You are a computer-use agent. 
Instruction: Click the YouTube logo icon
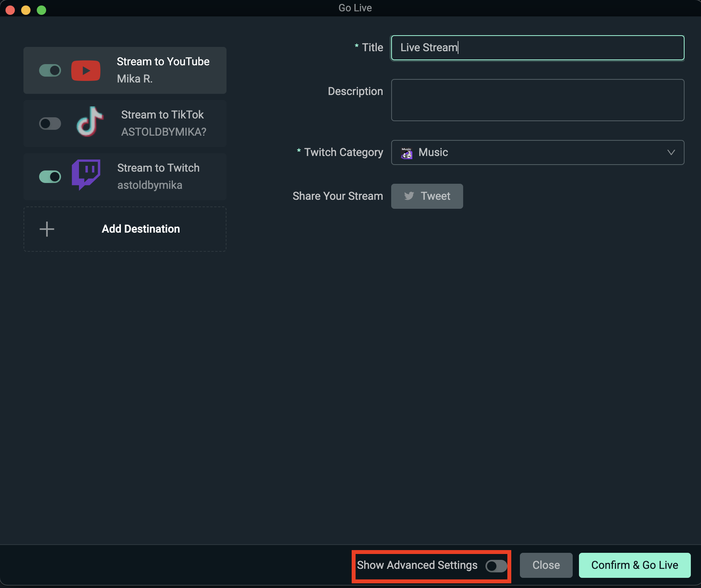[86, 70]
